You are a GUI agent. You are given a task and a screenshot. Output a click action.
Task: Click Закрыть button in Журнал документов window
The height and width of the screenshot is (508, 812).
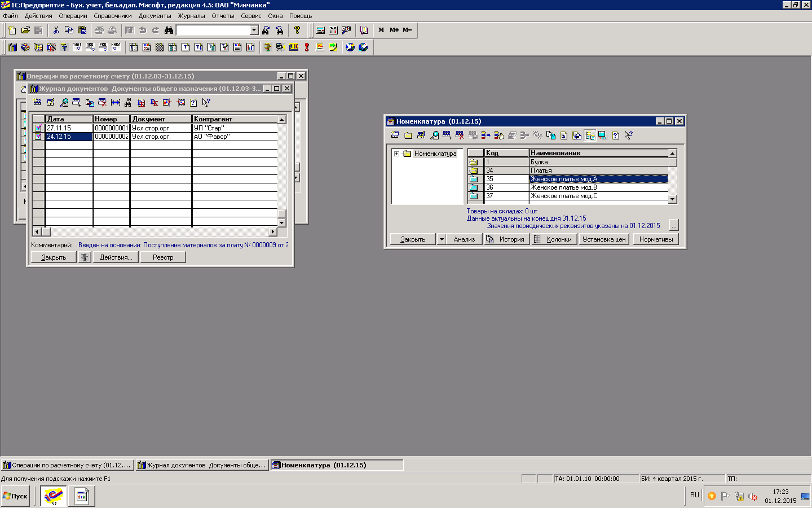[54, 257]
